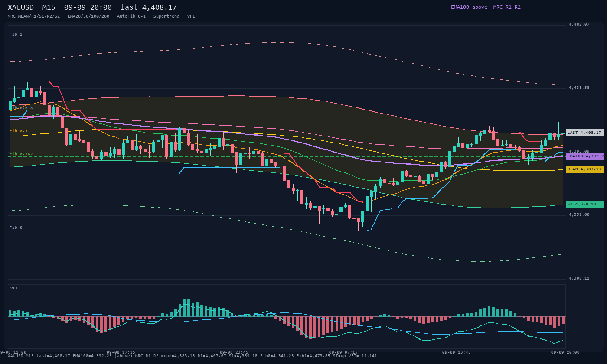Click the 'Fib 0' level label

coord(16,227)
